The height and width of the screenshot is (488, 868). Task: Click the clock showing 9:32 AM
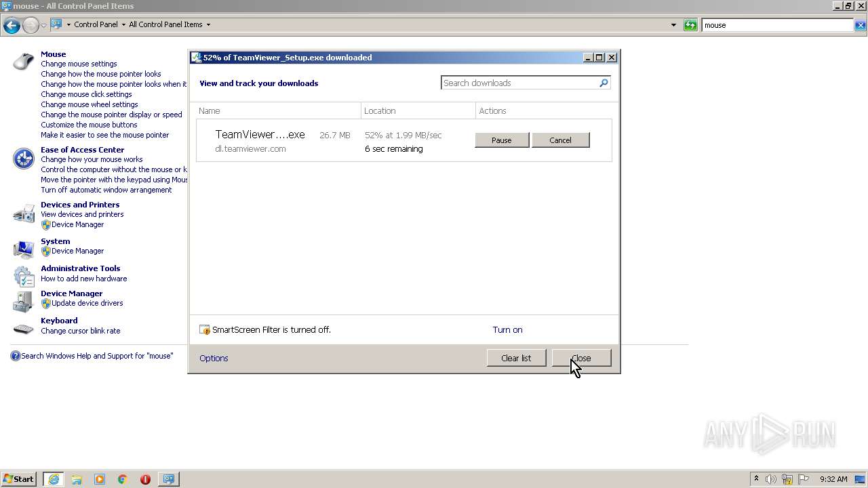(x=833, y=479)
